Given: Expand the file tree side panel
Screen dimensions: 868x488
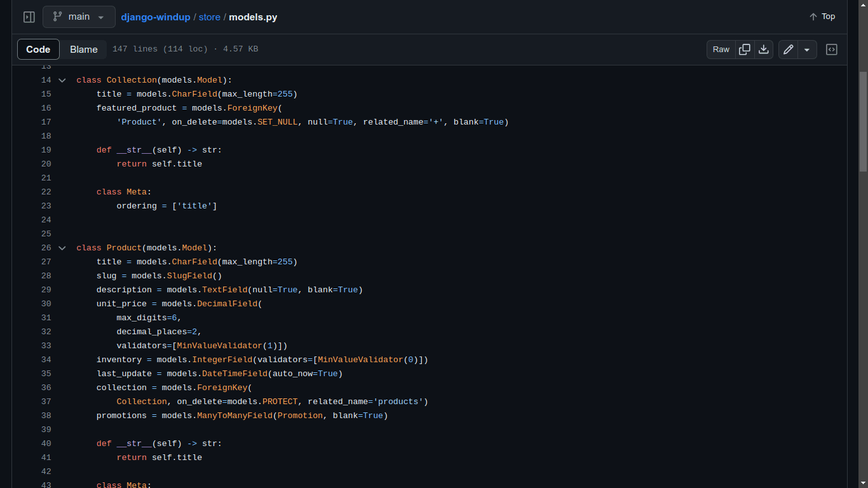Looking at the screenshot, I should 29,17.
